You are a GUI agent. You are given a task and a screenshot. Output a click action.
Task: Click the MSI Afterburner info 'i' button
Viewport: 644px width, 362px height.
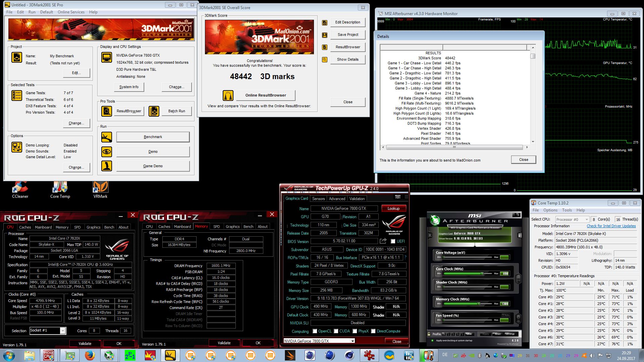pyautogui.click(x=520, y=235)
